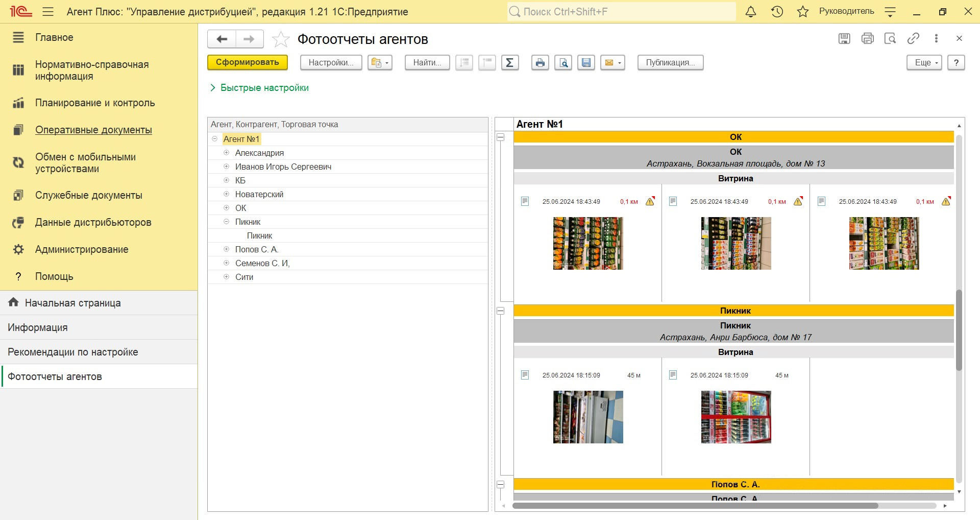Open print preview from toolbar
The width and height of the screenshot is (980, 520).
[563, 62]
